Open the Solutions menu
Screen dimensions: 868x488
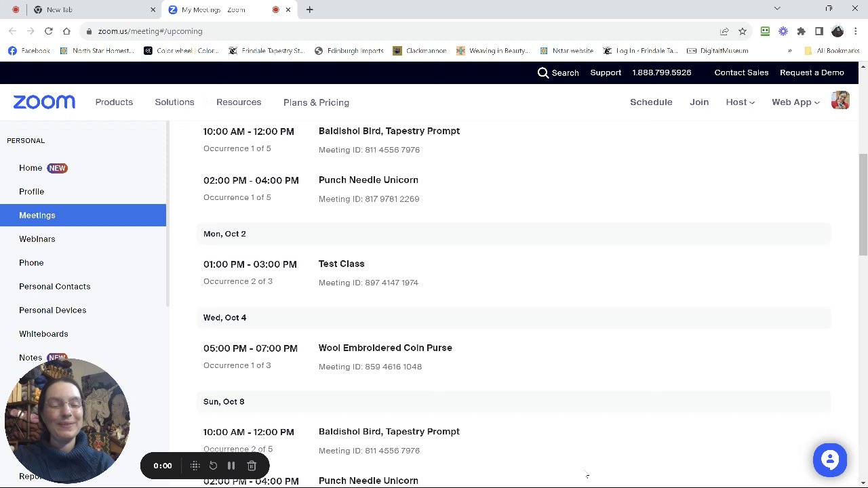(174, 102)
